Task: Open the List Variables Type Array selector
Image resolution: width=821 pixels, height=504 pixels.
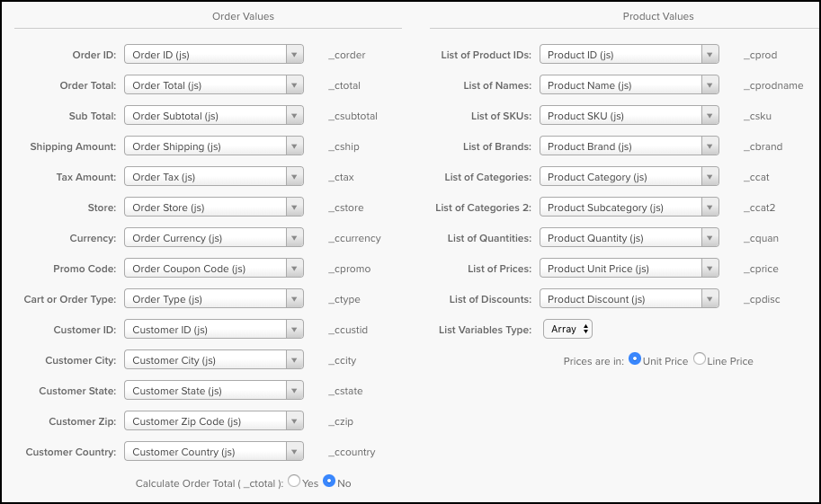Action: click(567, 330)
